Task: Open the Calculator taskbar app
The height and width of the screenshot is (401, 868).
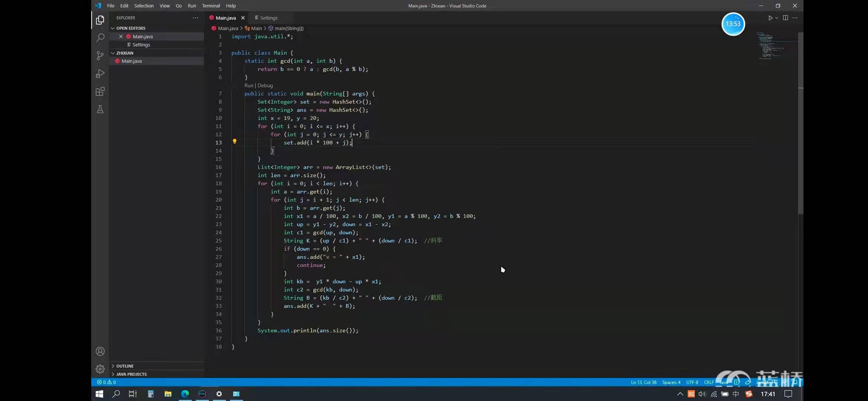Action: pyautogui.click(x=150, y=394)
